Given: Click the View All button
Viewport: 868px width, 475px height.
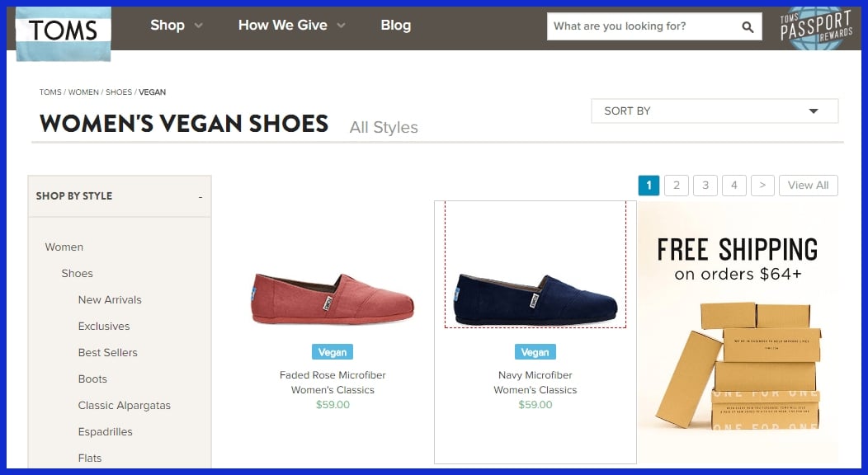Looking at the screenshot, I should [808, 185].
